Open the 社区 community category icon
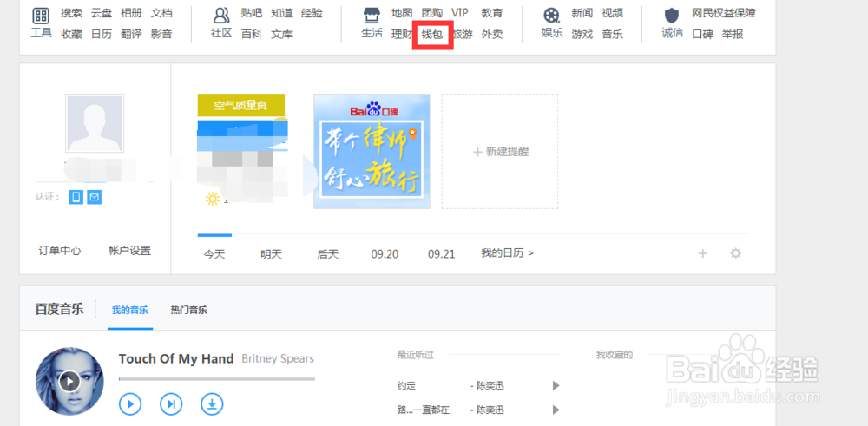 [221, 16]
